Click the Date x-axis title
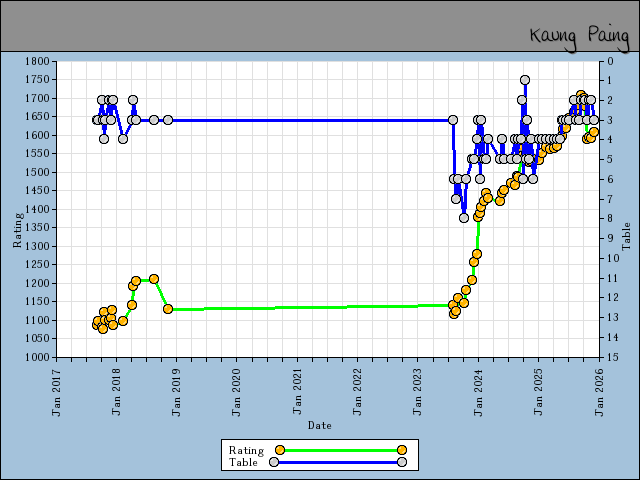Screen dimensions: 640x480 319,425
